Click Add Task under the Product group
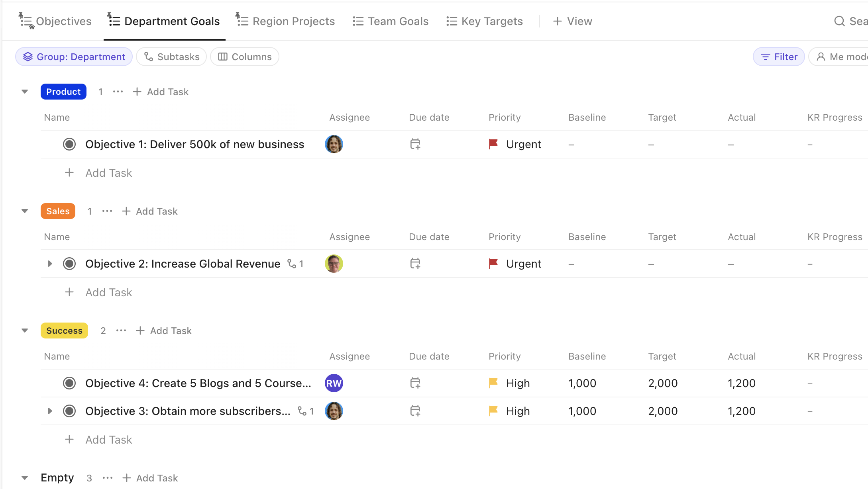Viewport: 868px width, 489px height. point(160,92)
